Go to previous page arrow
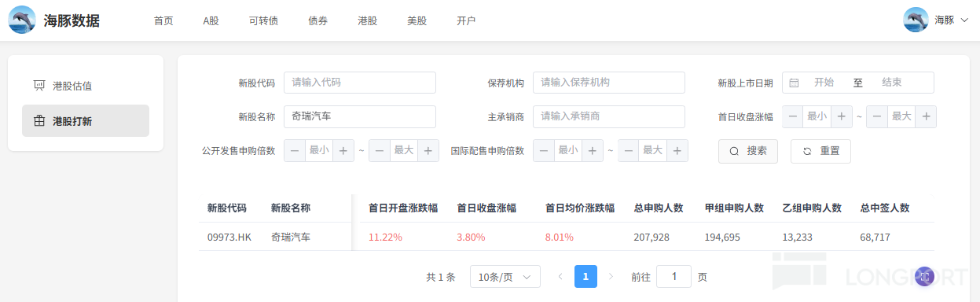 (x=560, y=277)
